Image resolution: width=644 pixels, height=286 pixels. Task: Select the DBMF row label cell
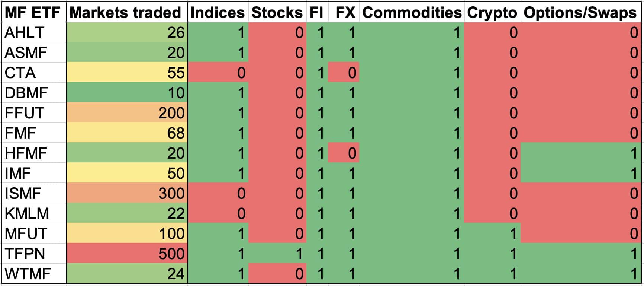pos(34,93)
